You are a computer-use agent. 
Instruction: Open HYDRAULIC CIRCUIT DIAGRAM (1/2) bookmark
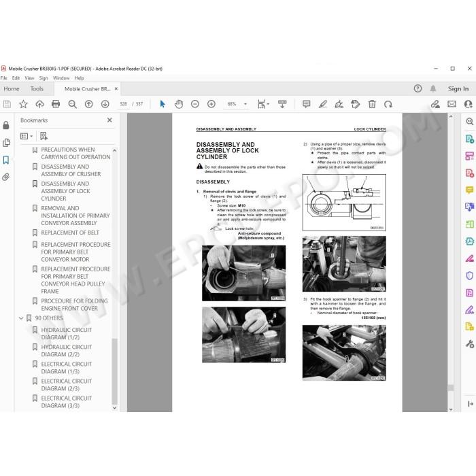[x=66, y=333]
